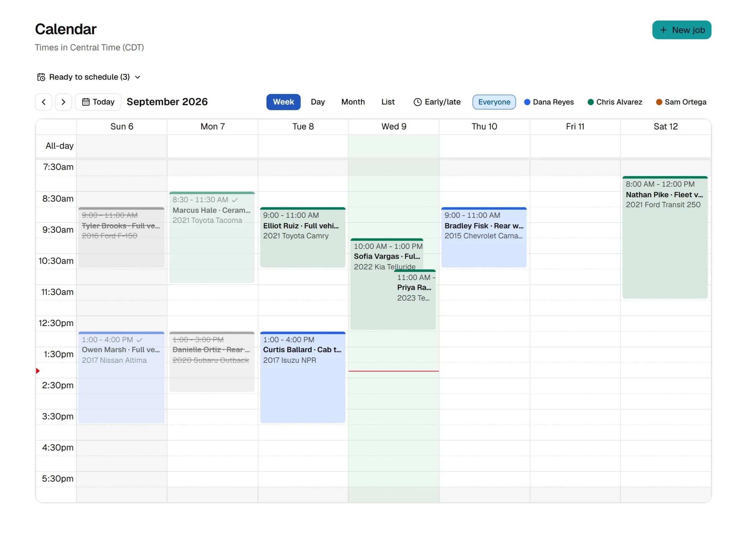Open the Danielle Ortiz cancelled job
The image size is (747, 560).
click(212, 361)
